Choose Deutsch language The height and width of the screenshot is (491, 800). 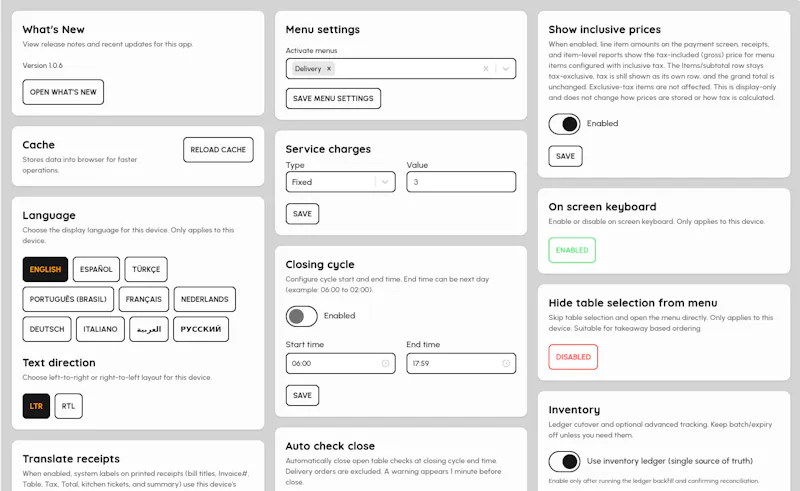(x=47, y=329)
